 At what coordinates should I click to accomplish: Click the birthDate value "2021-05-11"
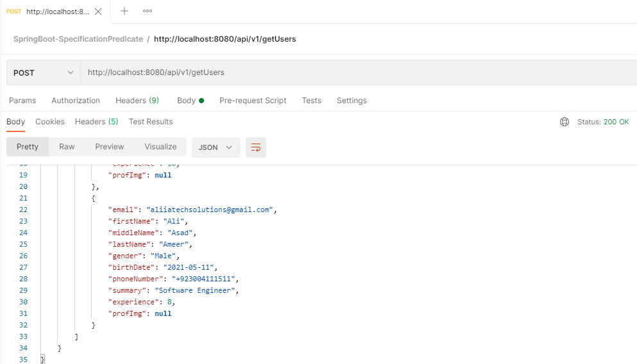tap(189, 267)
